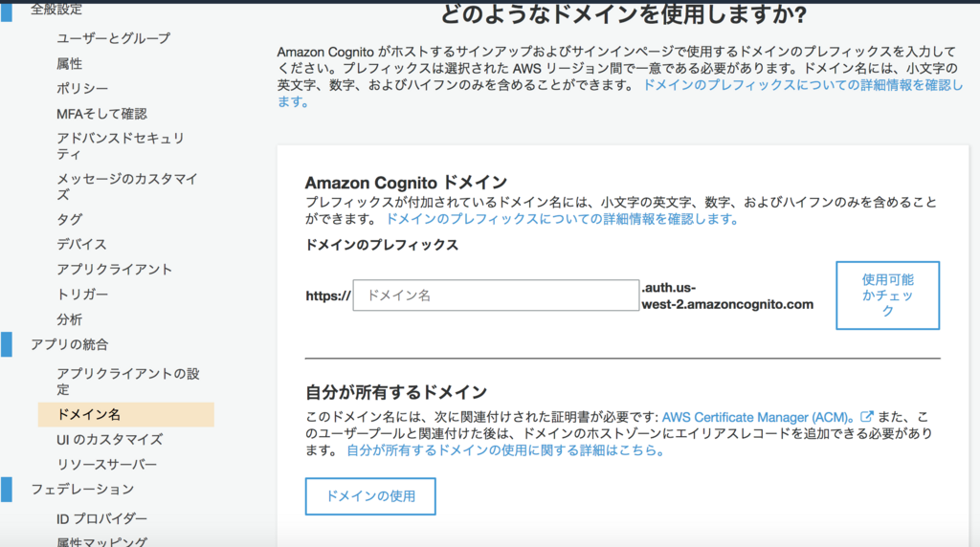The width and height of the screenshot is (980, 547).
Task: Open アプリクライアントの設定 page
Action: [x=128, y=382]
